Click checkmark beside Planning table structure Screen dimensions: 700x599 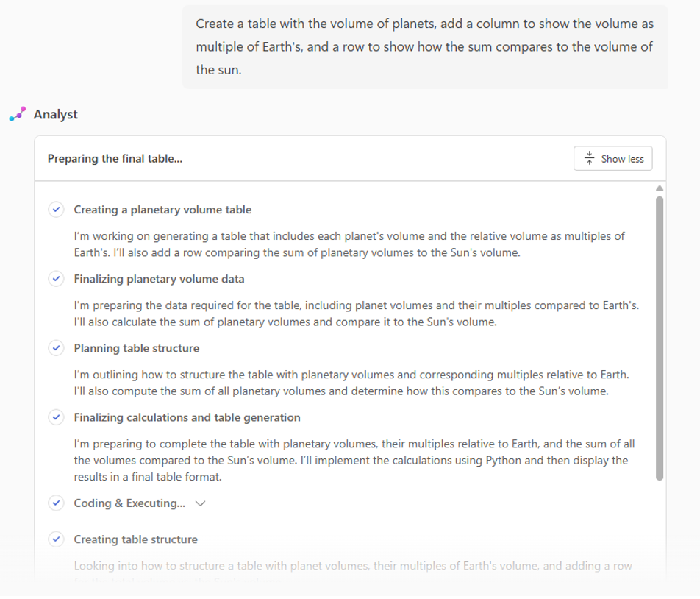[x=56, y=348]
